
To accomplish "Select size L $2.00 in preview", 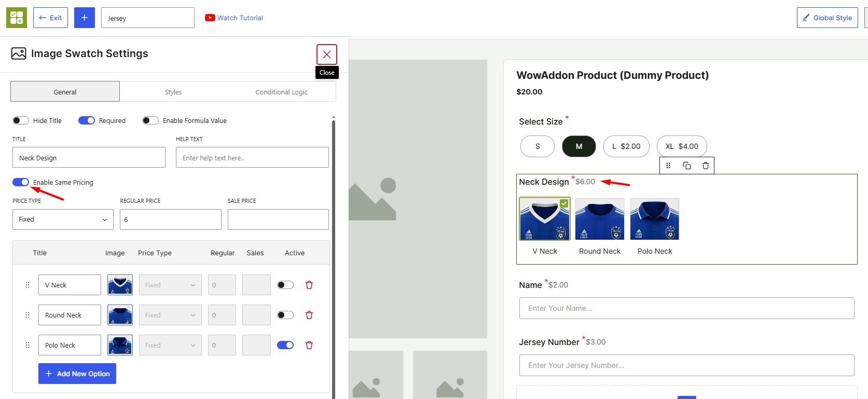I will (626, 146).
